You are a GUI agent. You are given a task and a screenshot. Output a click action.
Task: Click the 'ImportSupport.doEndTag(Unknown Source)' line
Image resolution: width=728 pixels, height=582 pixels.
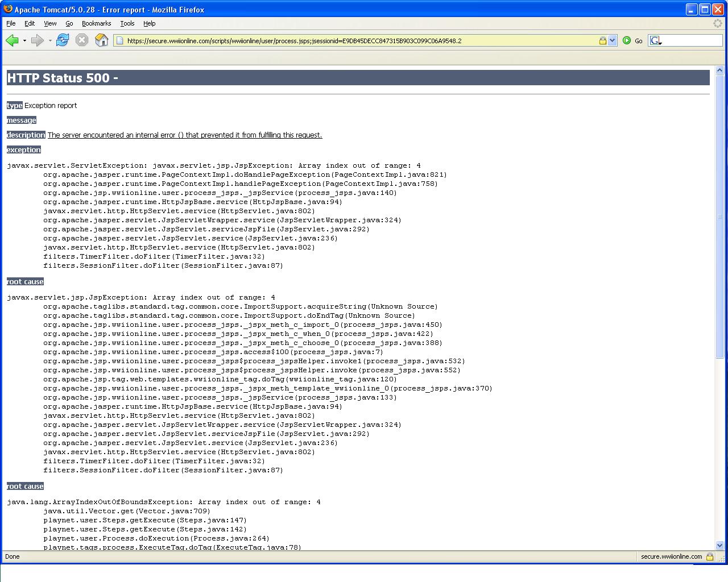click(x=229, y=316)
